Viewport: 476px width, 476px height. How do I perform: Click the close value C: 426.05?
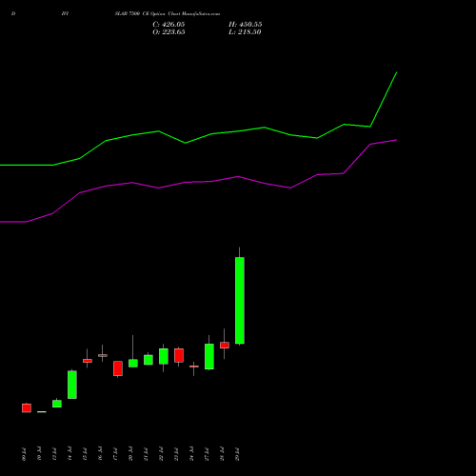click(169, 25)
